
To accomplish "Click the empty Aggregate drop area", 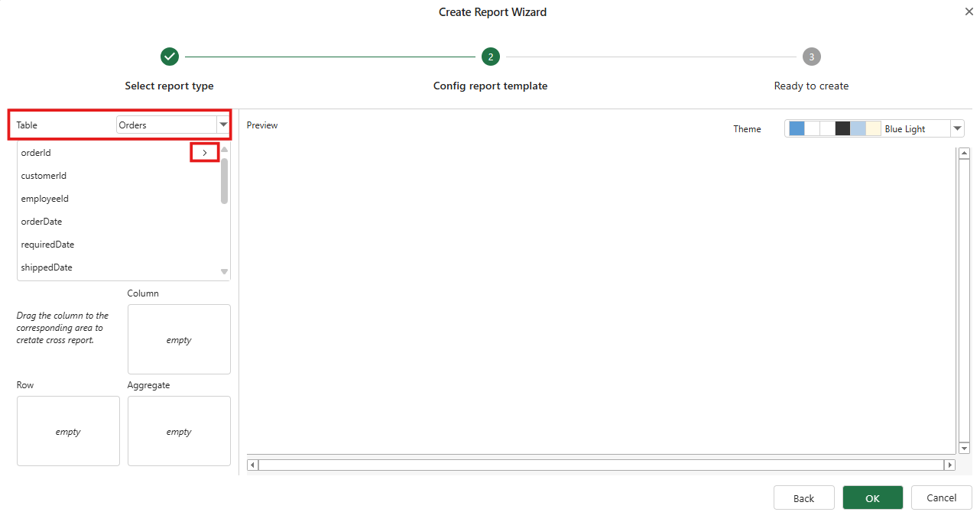I will 179,431.
